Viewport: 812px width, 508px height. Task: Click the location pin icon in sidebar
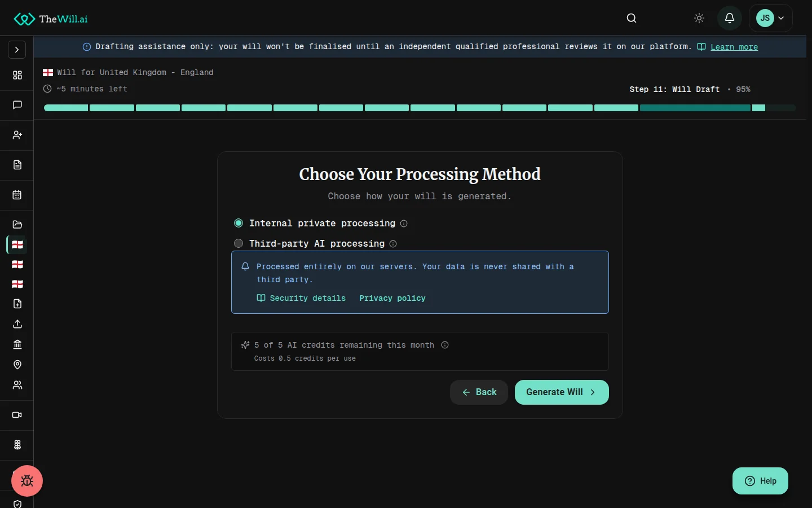coord(17,365)
